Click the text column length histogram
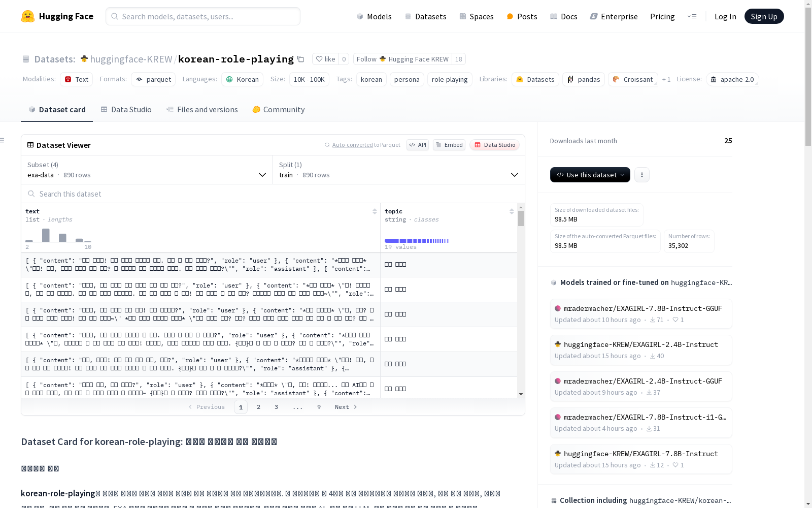 (x=58, y=235)
